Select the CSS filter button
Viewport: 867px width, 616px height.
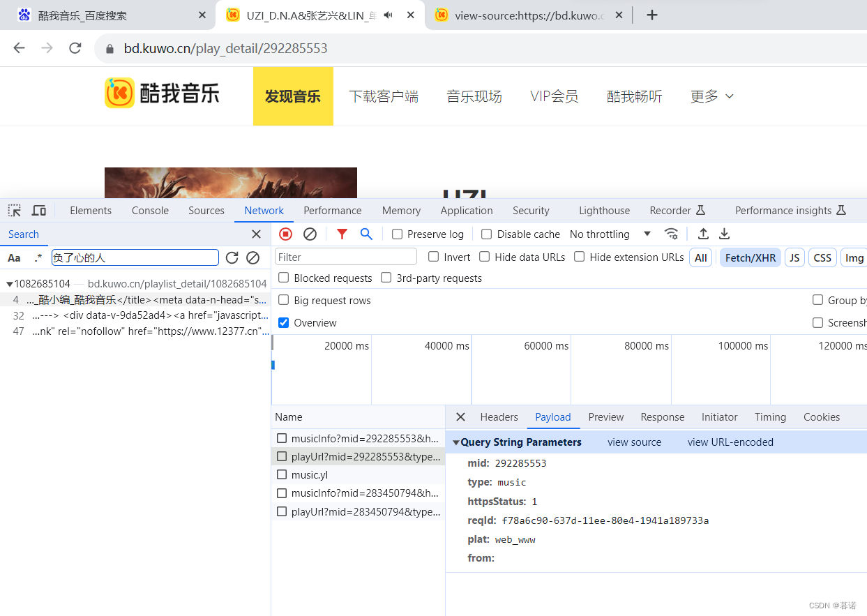822,257
